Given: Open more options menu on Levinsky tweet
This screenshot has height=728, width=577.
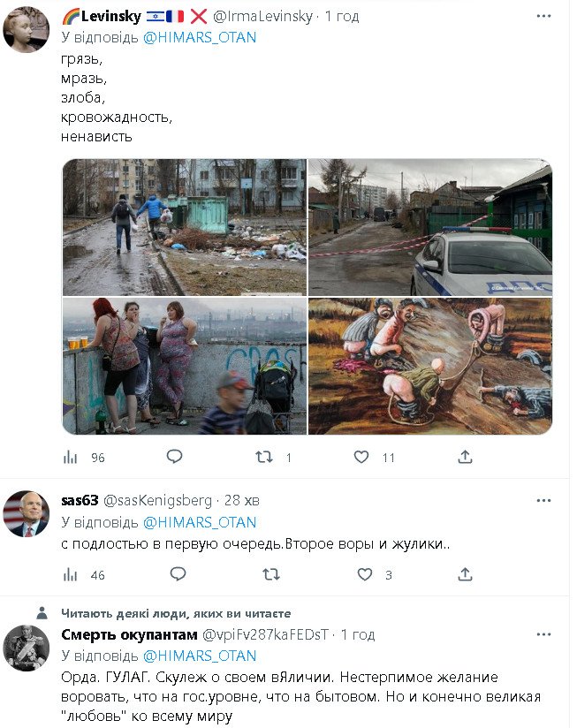Looking at the screenshot, I should [x=543, y=16].
